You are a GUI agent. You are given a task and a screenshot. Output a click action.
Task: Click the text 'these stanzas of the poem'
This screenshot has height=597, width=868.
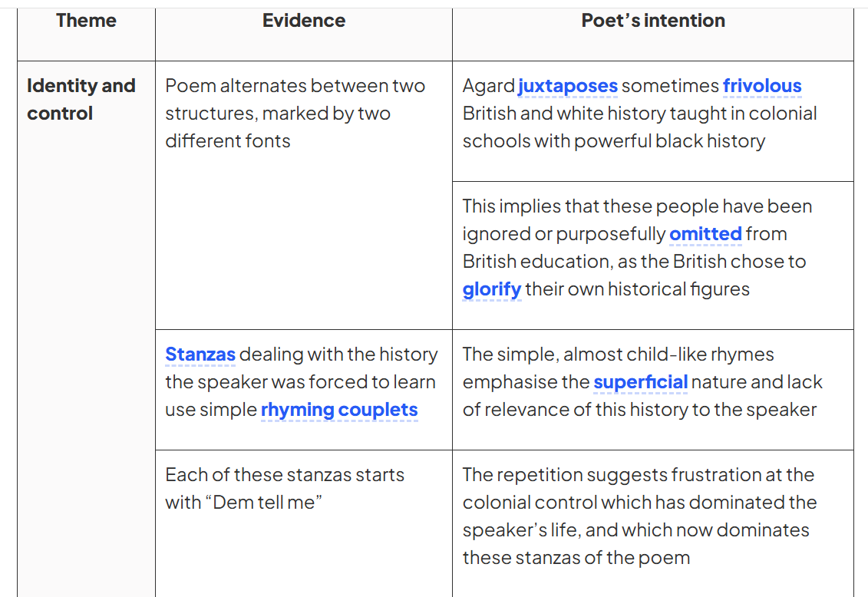coord(576,558)
